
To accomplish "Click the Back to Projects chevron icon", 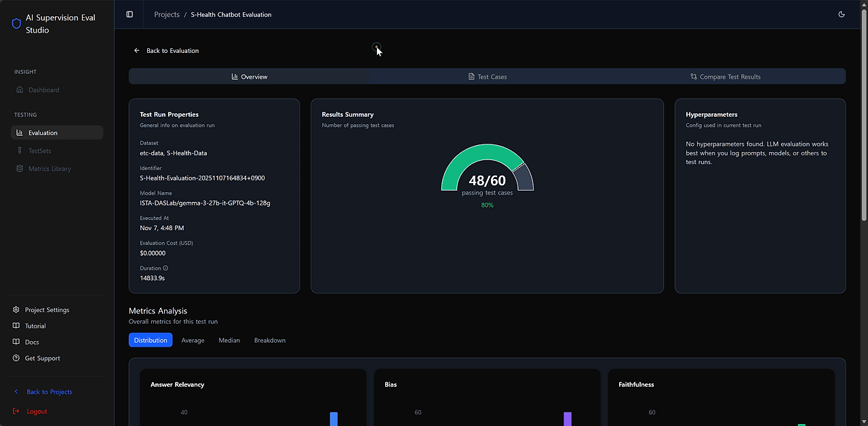I will coord(16,392).
